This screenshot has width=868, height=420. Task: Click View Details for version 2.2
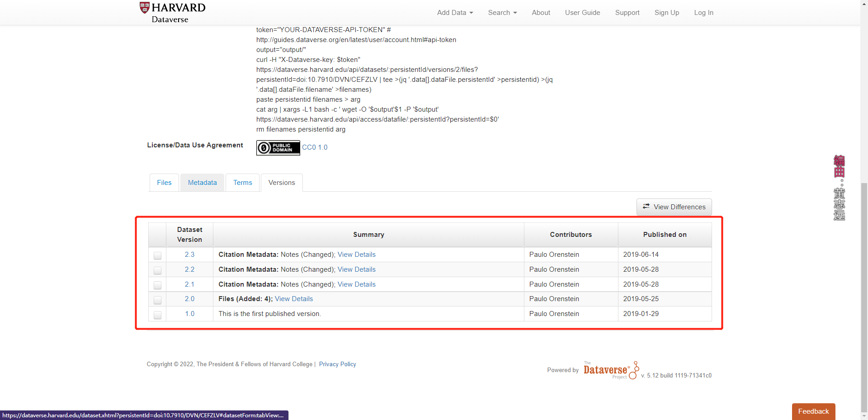tap(357, 269)
